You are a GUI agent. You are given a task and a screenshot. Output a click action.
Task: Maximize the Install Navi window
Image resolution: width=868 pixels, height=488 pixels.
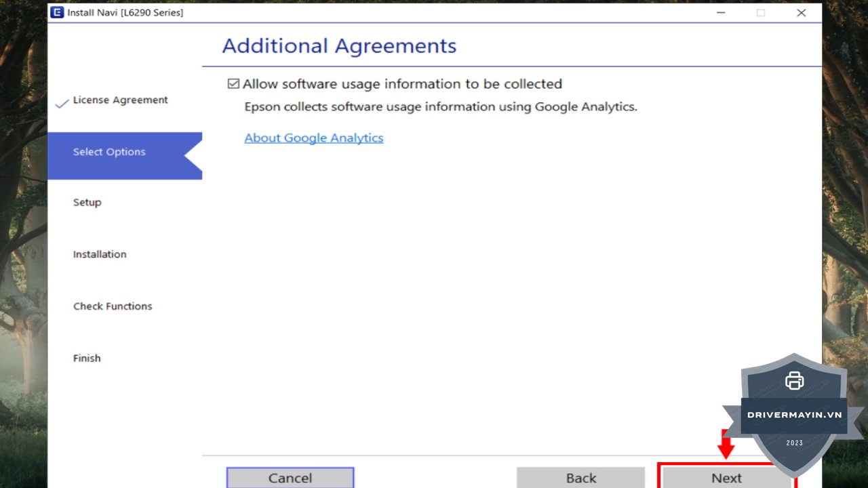click(x=761, y=13)
